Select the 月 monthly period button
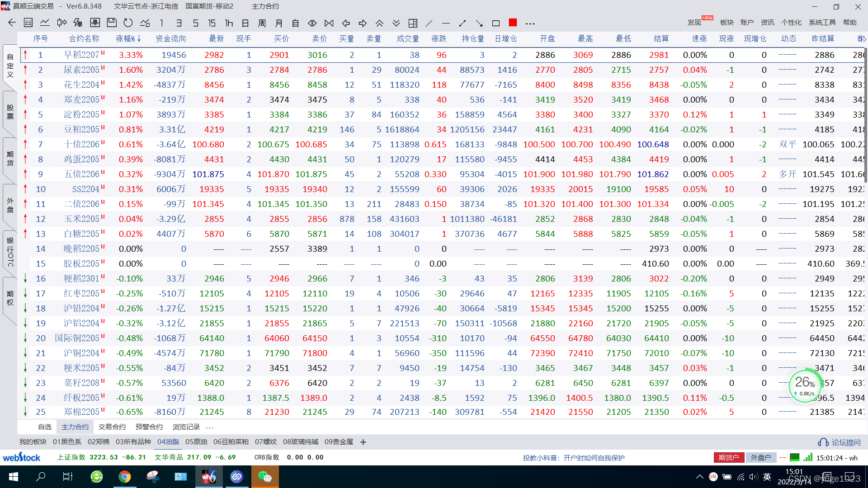The image size is (868, 488). click(x=279, y=23)
